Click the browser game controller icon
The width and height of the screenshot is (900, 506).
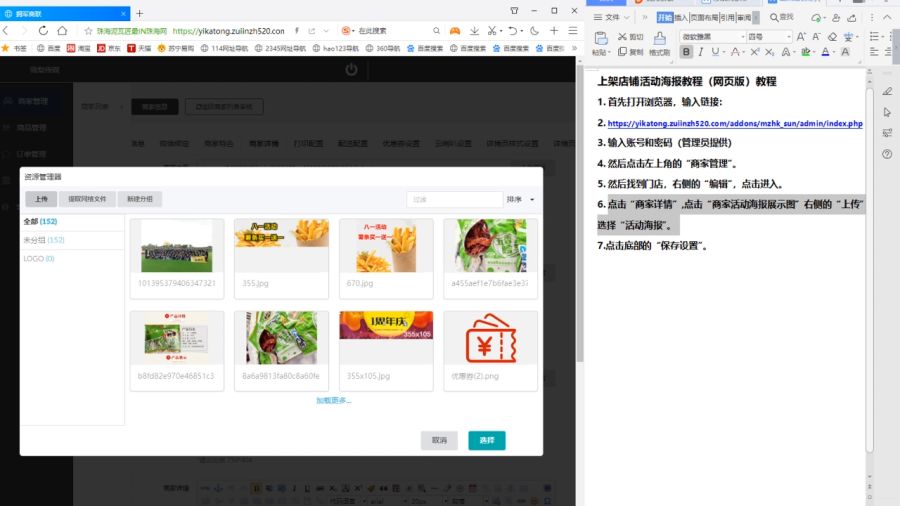coord(455,30)
